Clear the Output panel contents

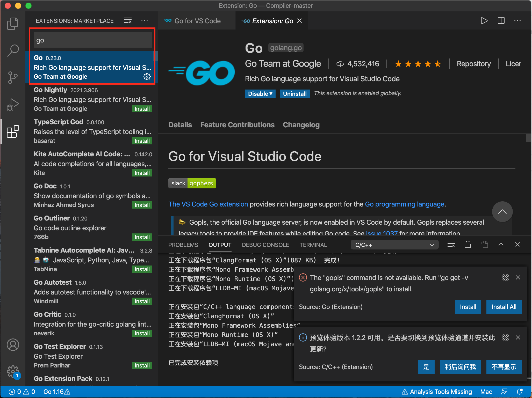[451, 245]
